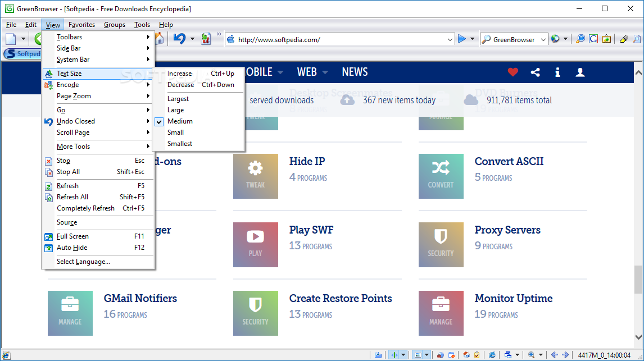The width and height of the screenshot is (644, 361).
Task: Click the Go play arrow beside address bar
Action: (x=461, y=39)
